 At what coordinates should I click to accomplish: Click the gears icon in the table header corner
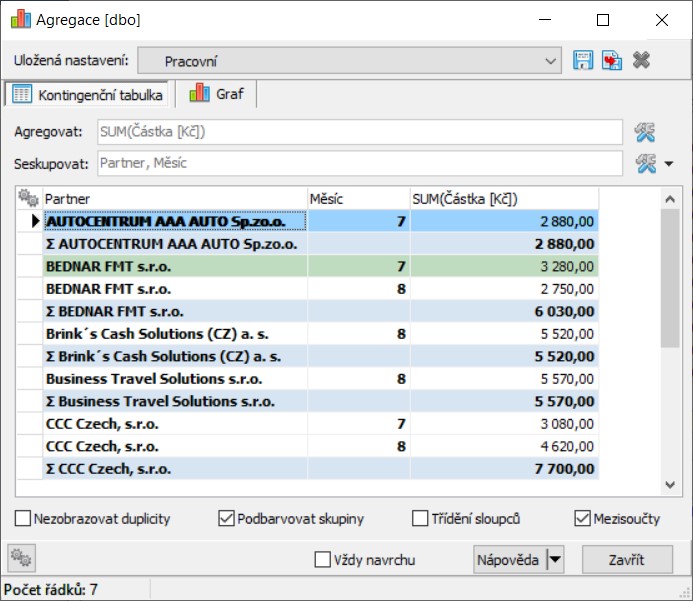29,198
